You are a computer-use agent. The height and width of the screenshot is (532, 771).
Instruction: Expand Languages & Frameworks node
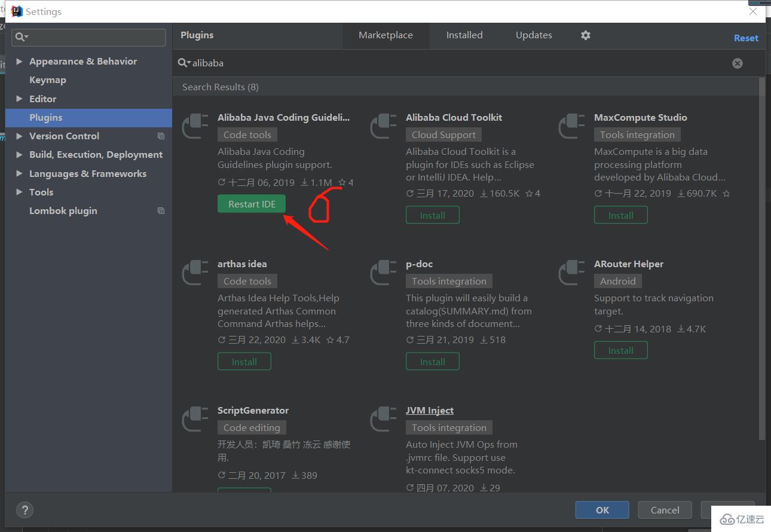(x=19, y=174)
